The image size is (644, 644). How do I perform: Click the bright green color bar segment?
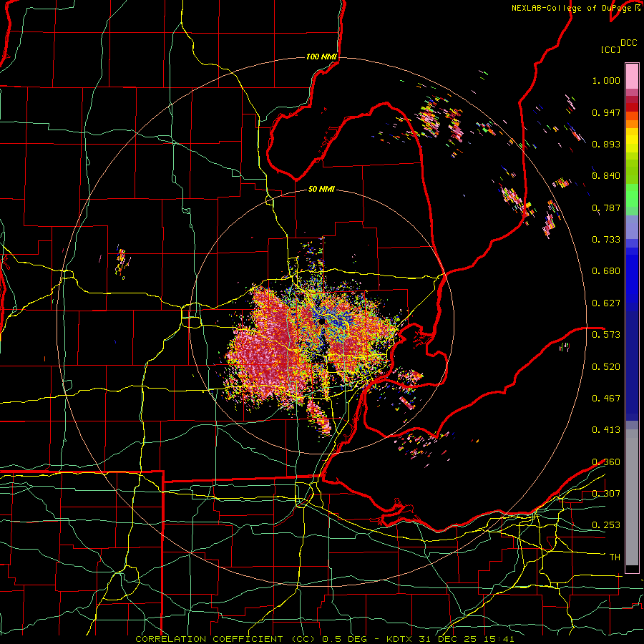coord(632,195)
